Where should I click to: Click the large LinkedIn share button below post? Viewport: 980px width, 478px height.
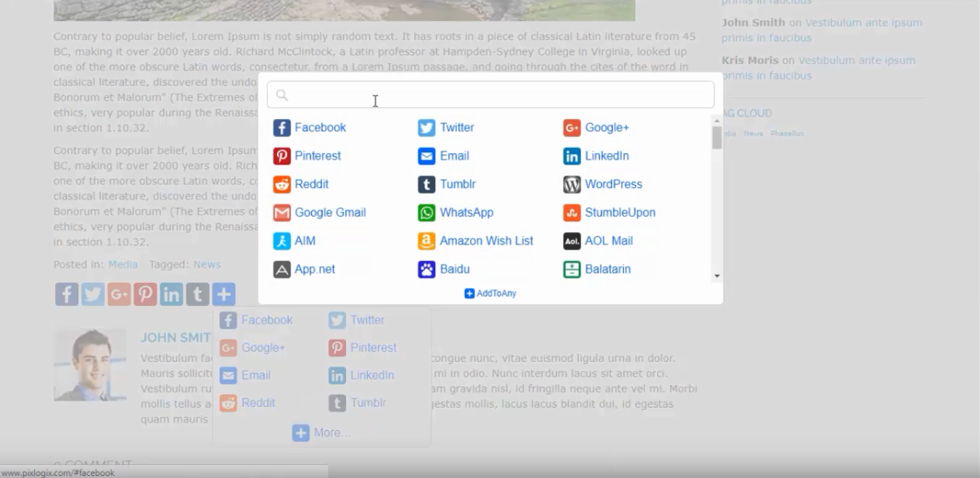(x=171, y=294)
